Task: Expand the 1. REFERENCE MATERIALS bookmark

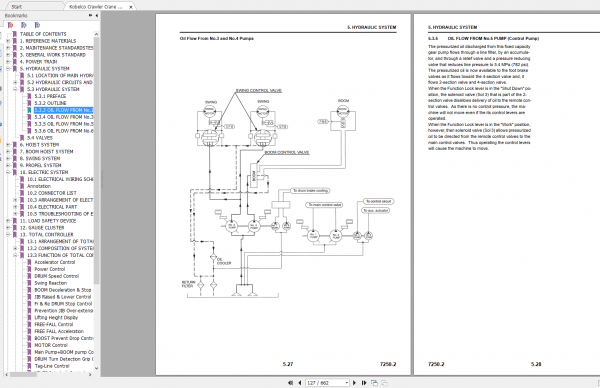Action: pos(8,41)
